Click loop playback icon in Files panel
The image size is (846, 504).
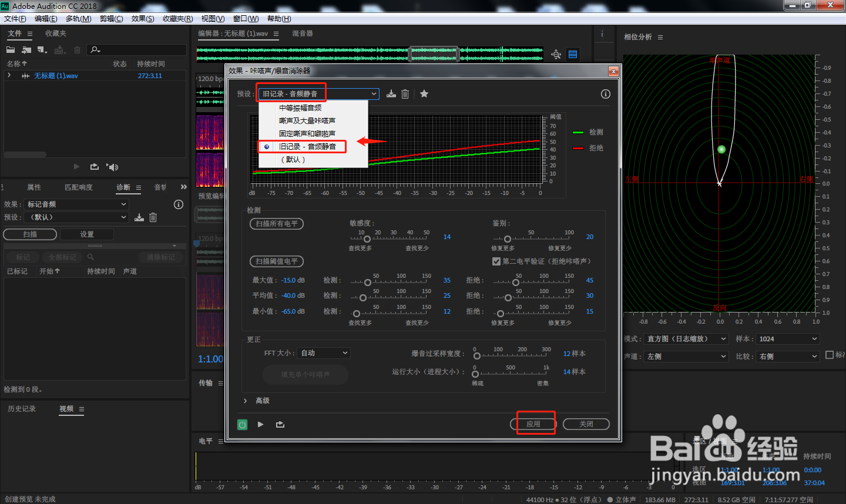94,167
